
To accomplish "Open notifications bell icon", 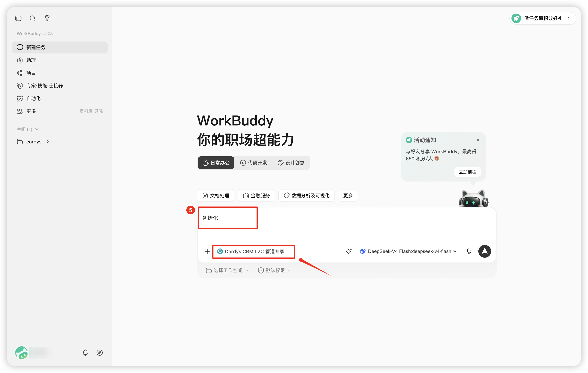I will click(85, 352).
